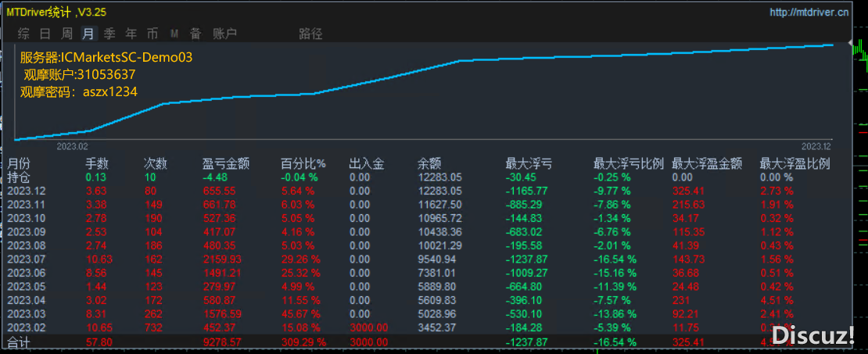This screenshot has width=868, height=354.
Task: Click the Discuz! watermark logo
Action: tap(814, 335)
